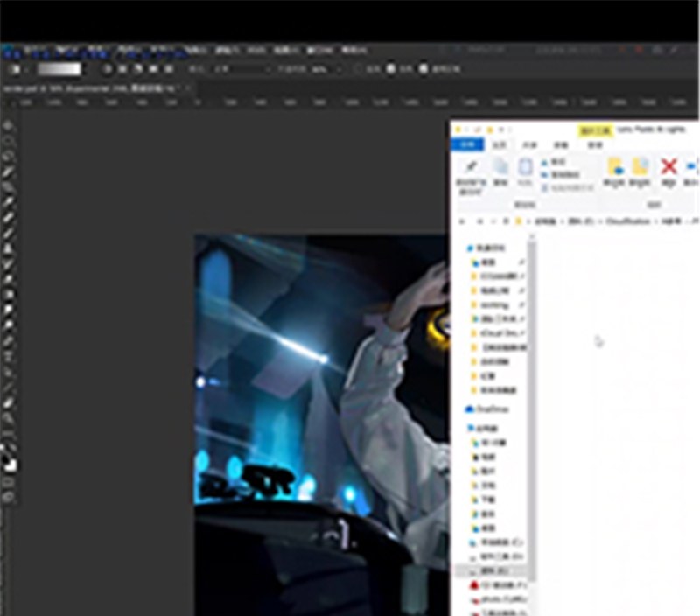Switch to Explorer Home (主页) ribbon tab
This screenshot has width=700, height=616.
point(499,145)
